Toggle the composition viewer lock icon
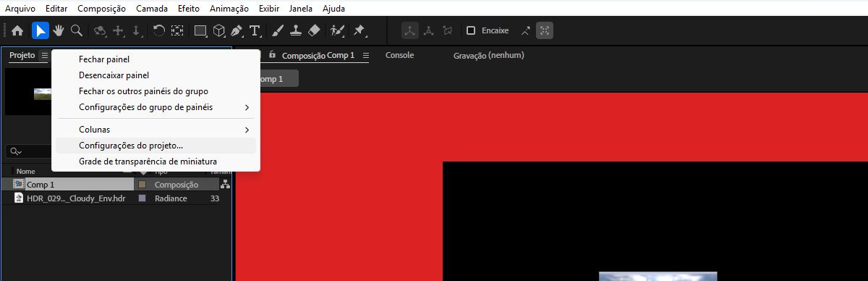868x281 pixels. (x=273, y=55)
